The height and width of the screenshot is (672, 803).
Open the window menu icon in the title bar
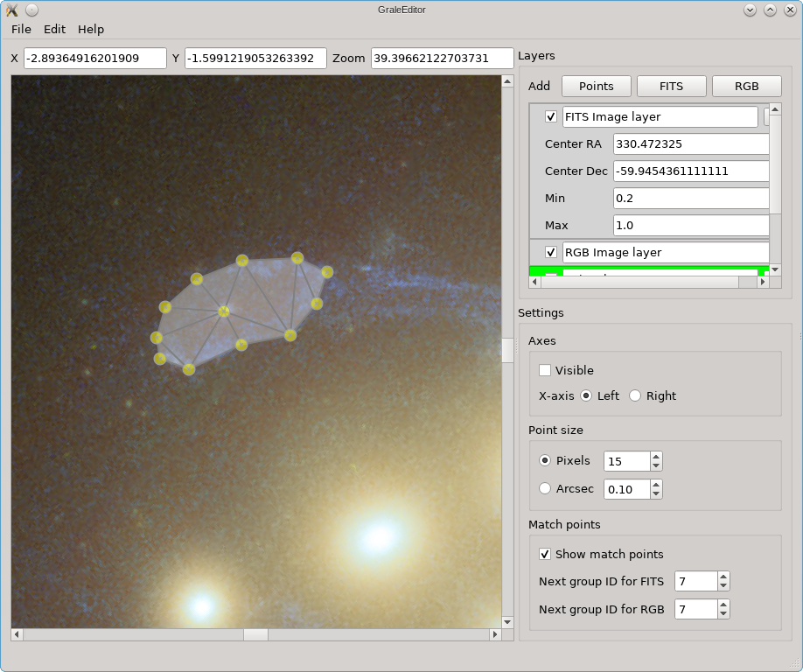pos(11,10)
